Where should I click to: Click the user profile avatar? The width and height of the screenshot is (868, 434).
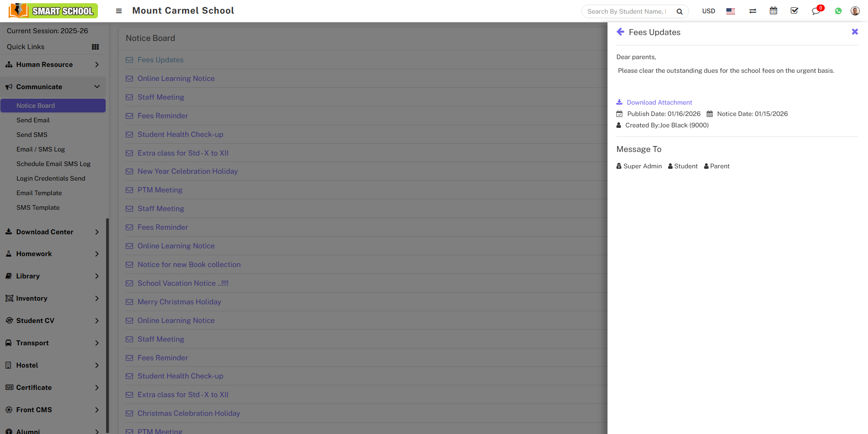click(x=855, y=11)
